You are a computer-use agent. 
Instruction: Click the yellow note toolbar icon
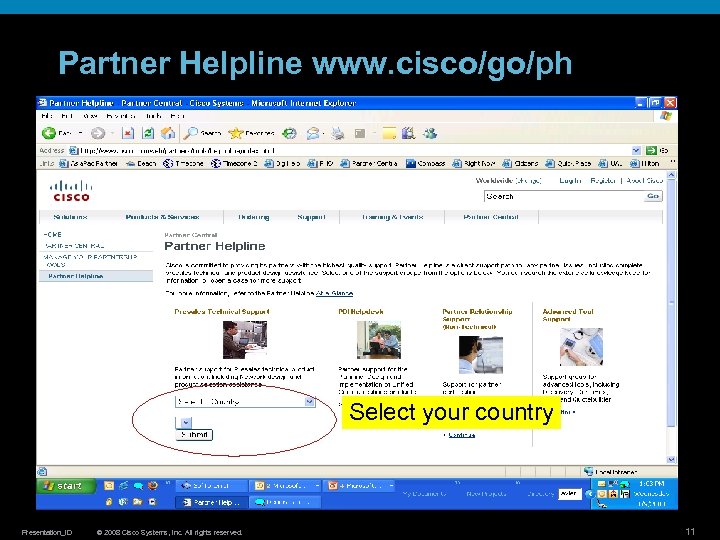point(389,133)
